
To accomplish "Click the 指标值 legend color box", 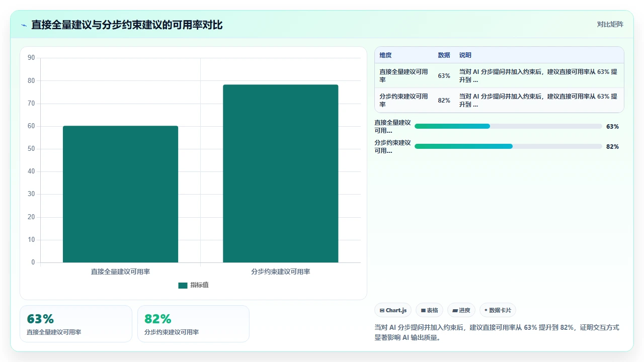I will (183, 285).
